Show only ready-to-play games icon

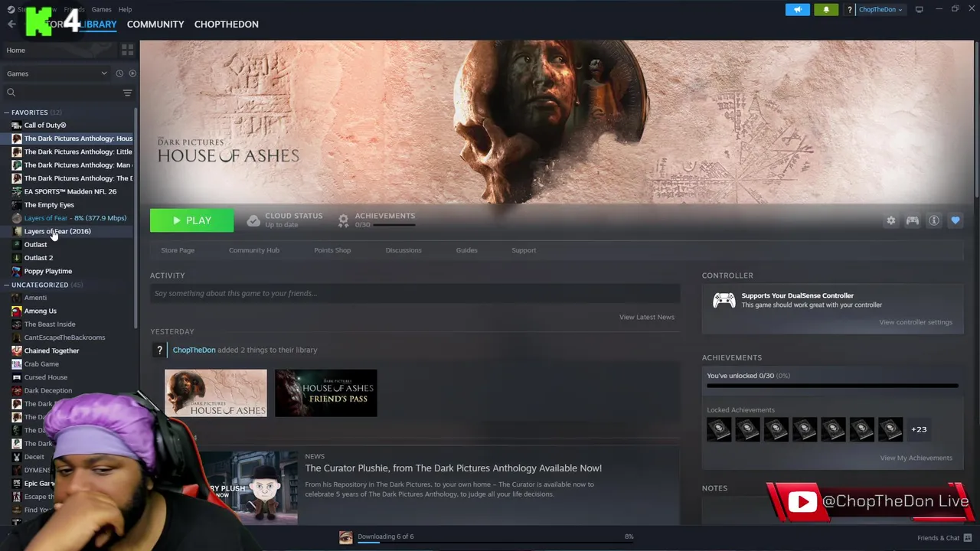pyautogui.click(x=132, y=73)
